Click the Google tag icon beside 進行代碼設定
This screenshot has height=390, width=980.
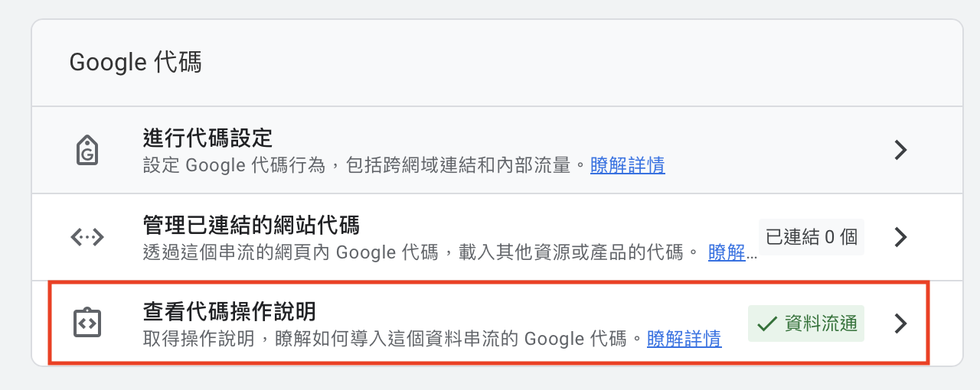88,150
